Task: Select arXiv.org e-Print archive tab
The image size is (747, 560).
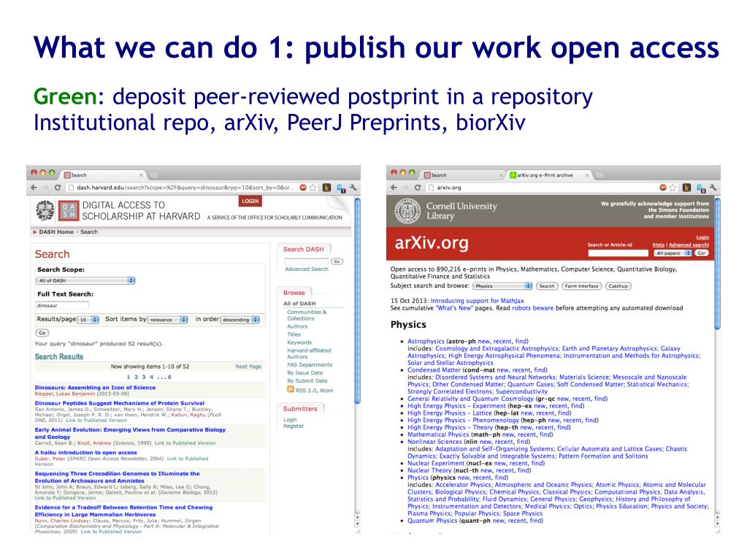Action: click(549, 174)
